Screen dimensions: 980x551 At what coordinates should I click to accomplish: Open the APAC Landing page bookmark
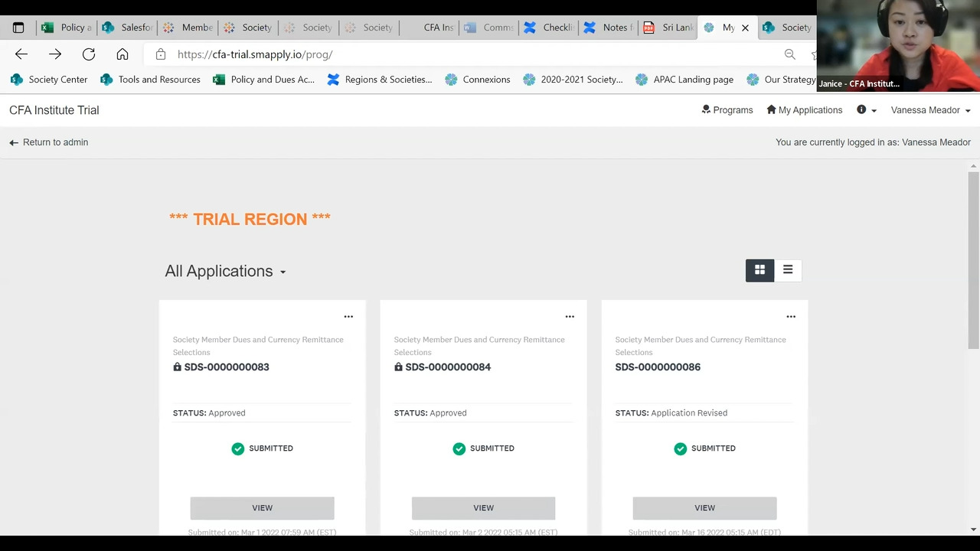(684, 80)
